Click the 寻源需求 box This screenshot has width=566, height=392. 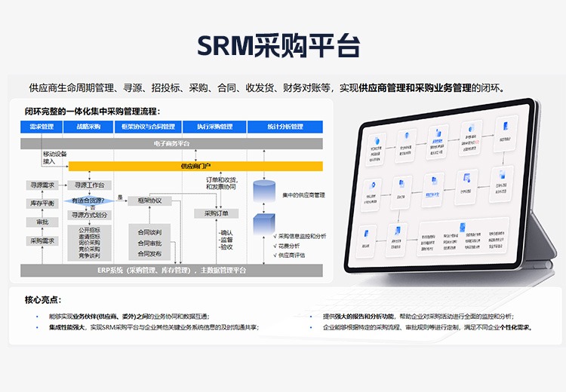(x=42, y=185)
